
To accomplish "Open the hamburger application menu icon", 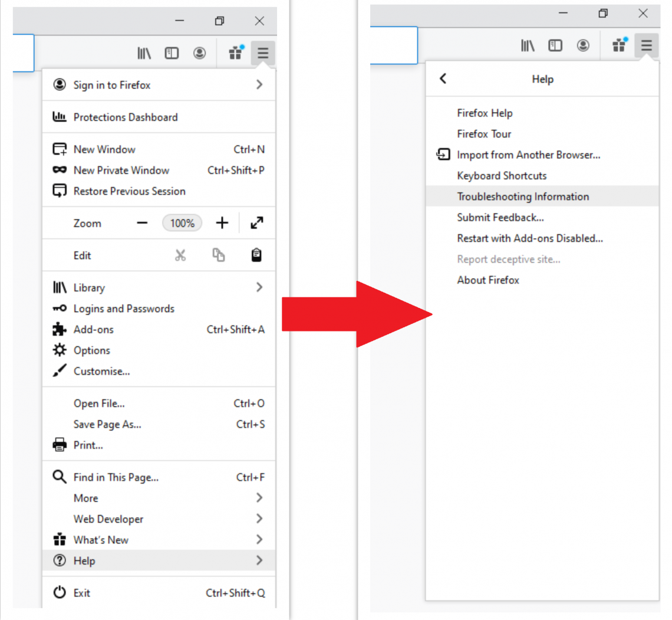I will pos(263,53).
